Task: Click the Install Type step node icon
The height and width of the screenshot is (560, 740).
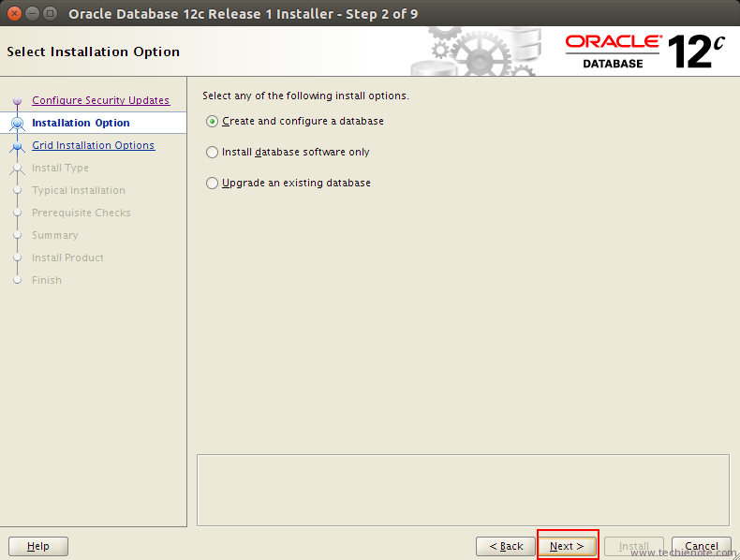Action: [x=18, y=168]
